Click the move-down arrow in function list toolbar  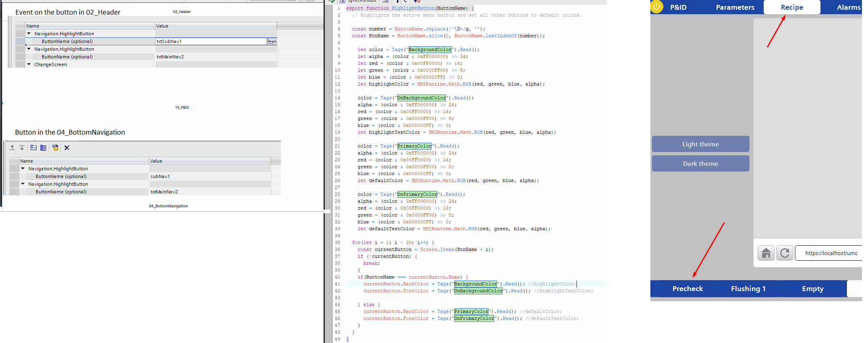coord(22,148)
